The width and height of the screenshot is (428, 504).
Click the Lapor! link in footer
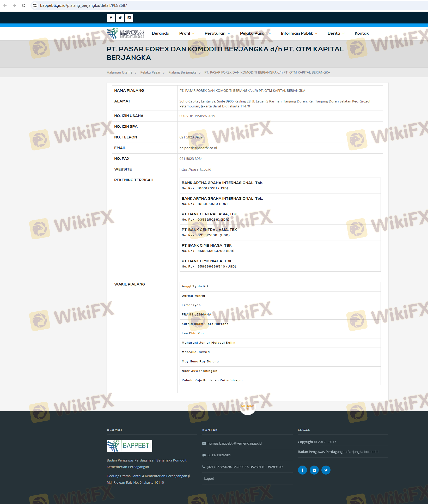209,478
